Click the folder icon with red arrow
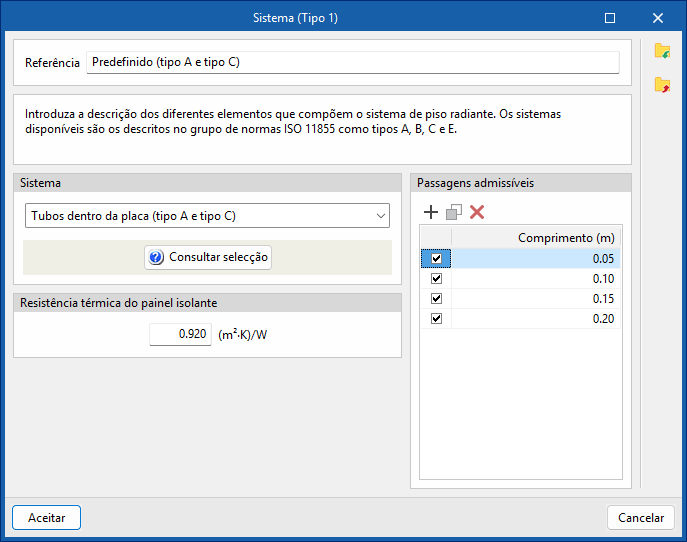 (662, 85)
